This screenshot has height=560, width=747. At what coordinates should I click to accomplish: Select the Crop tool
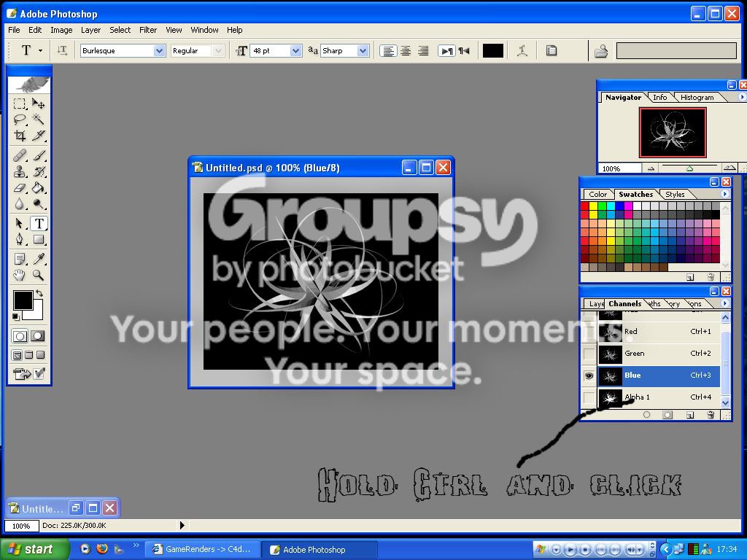[20, 136]
